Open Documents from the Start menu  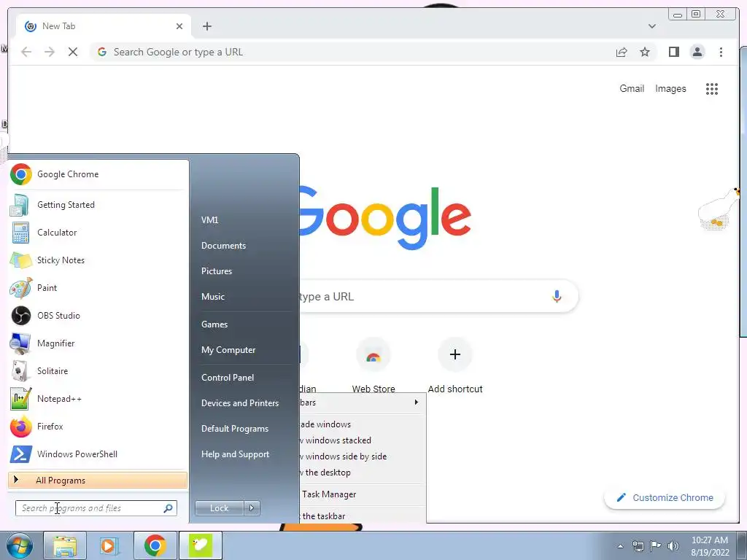(x=223, y=246)
